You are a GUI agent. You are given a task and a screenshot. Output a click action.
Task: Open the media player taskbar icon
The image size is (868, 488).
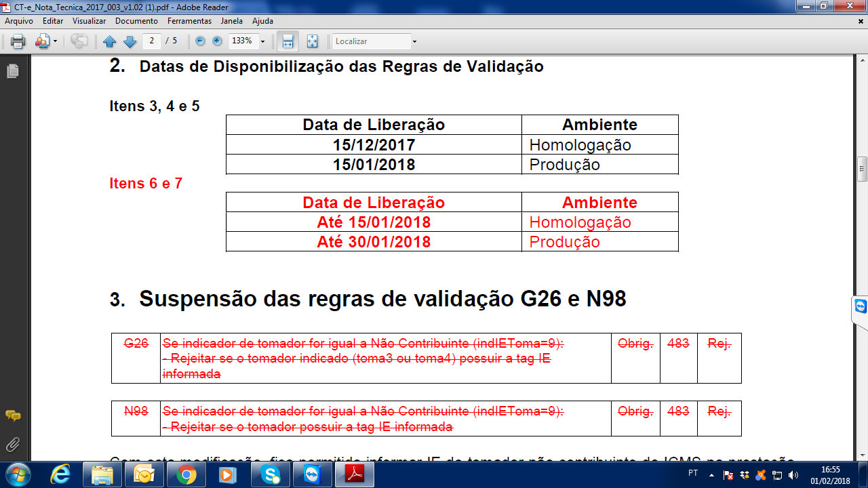(229, 474)
